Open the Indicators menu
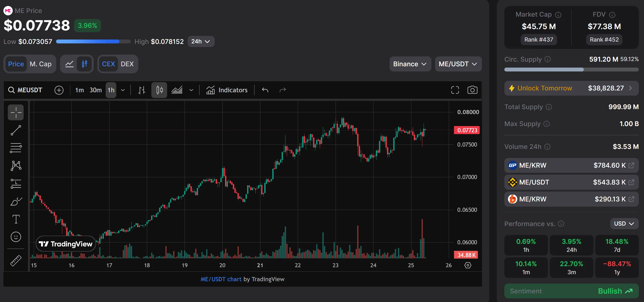Screen dimensions: 644x302 [227, 90]
